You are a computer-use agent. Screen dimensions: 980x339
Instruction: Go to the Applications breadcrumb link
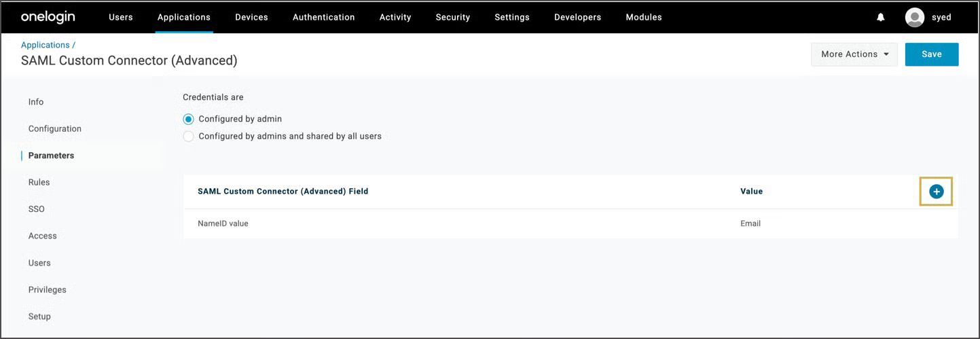point(45,45)
